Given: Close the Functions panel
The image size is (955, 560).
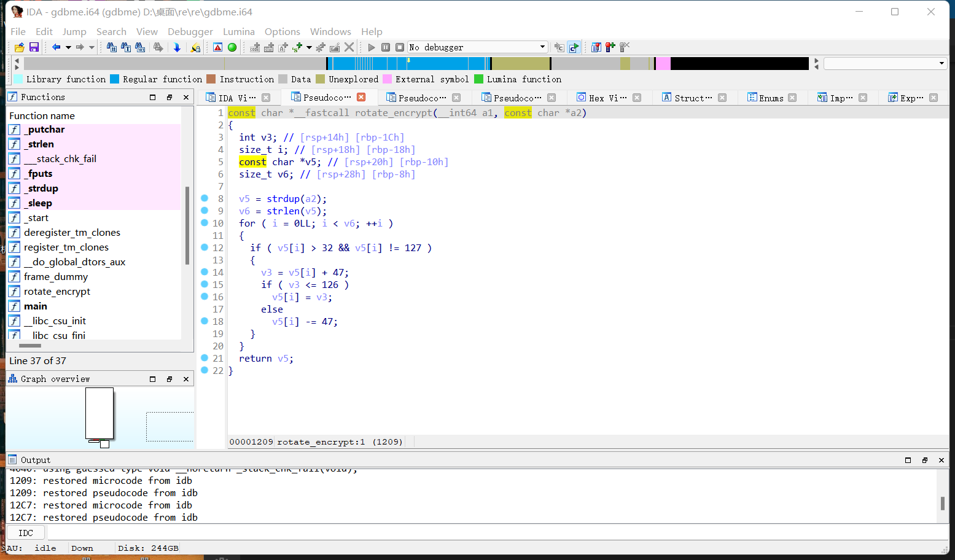Looking at the screenshot, I should (x=186, y=97).
